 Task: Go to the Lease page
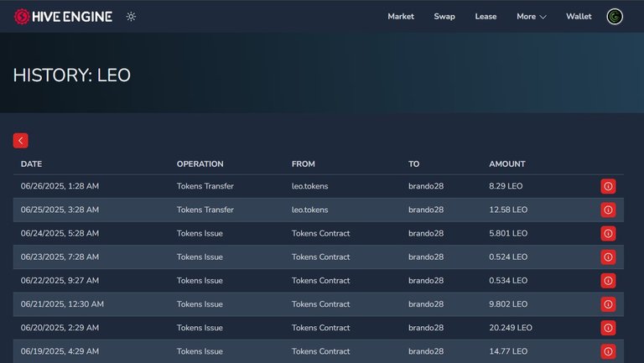point(486,17)
